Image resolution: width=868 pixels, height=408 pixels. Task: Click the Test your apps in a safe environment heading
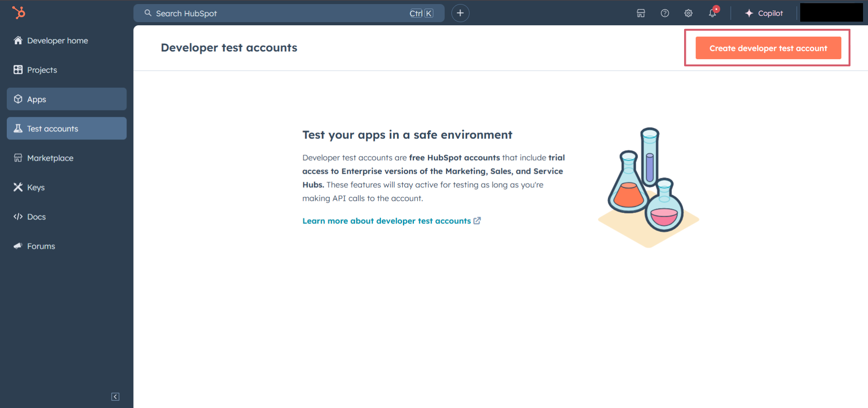click(407, 134)
